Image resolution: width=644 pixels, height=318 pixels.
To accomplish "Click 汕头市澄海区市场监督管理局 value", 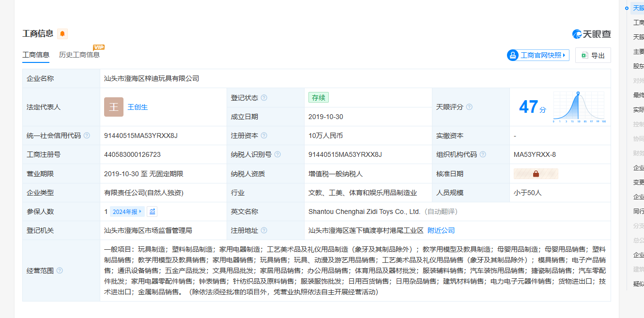I will [x=148, y=230].
